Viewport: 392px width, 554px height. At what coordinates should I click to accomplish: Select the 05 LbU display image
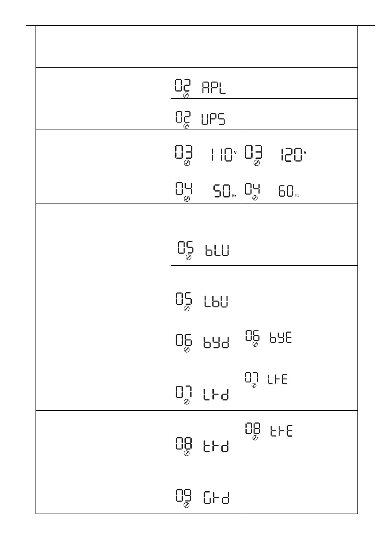coord(202,301)
